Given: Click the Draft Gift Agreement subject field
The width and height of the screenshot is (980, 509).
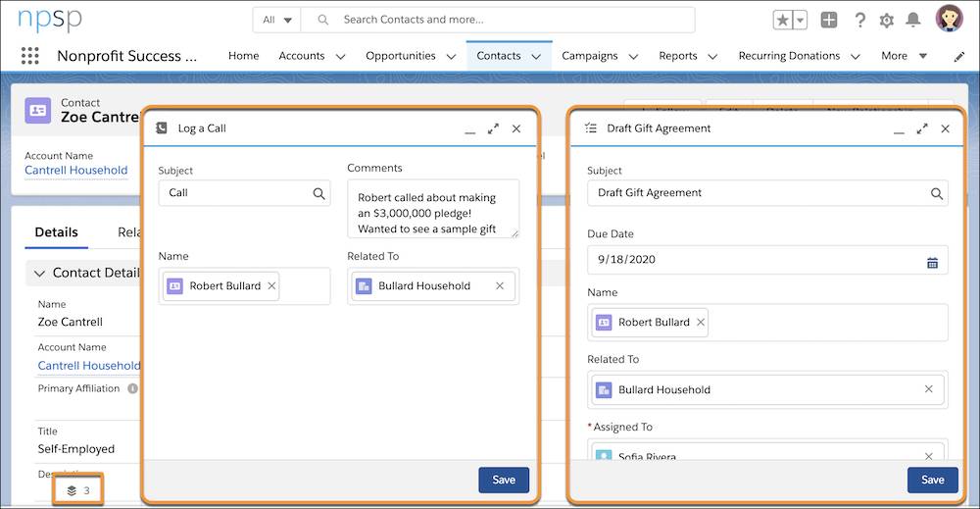Looking at the screenshot, I should tap(767, 193).
